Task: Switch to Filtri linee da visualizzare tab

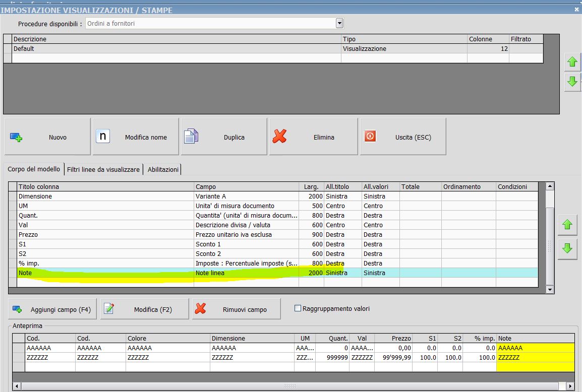Action: [x=103, y=170]
